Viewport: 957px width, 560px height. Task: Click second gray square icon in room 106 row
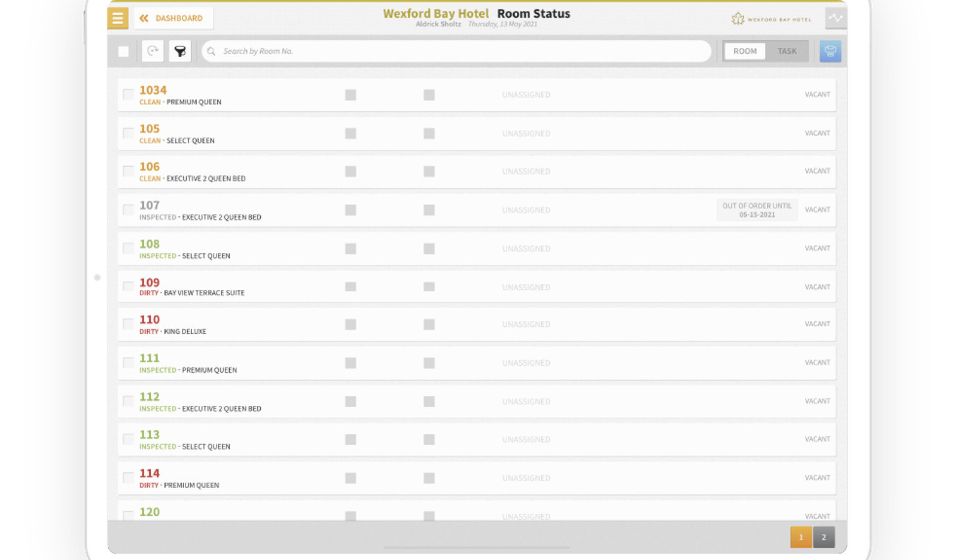point(429,172)
